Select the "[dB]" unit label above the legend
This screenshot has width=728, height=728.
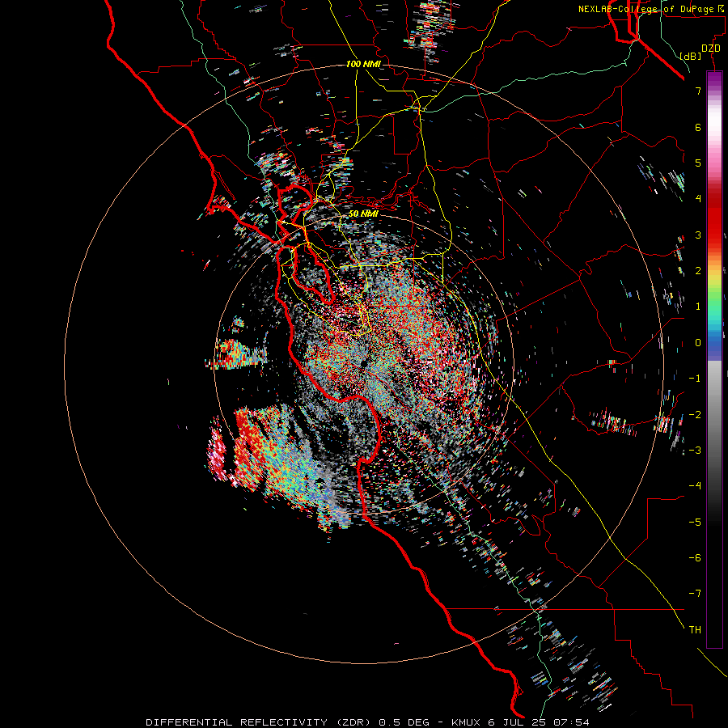[x=691, y=56]
